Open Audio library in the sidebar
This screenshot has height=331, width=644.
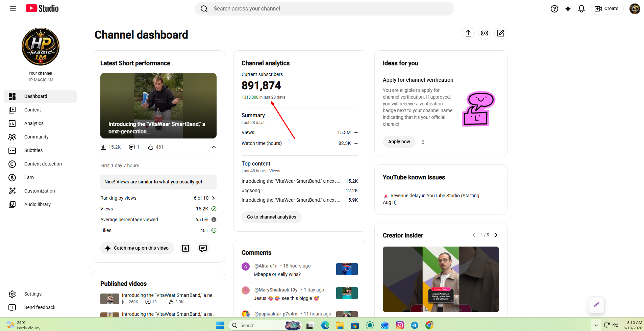tap(41, 205)
